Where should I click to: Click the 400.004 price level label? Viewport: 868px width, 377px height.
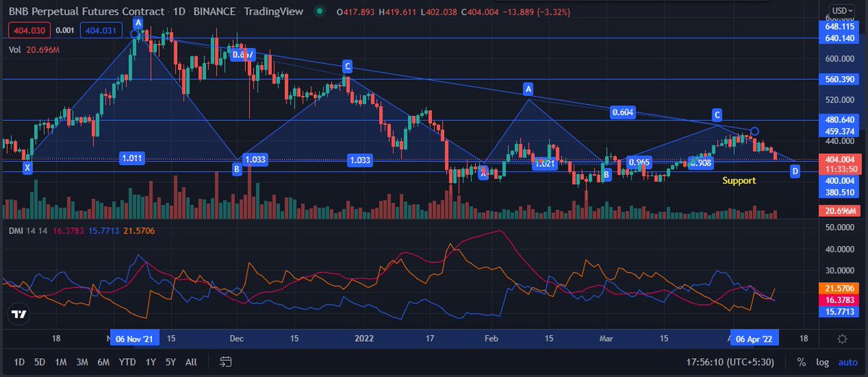coord(840,181)
